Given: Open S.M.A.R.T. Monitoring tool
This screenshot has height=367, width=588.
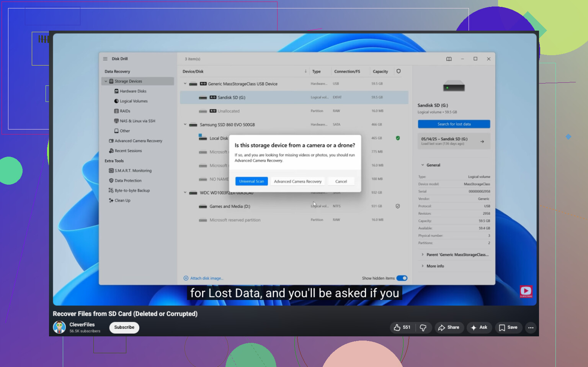Looking at the screenshot, I should point(130,171).
